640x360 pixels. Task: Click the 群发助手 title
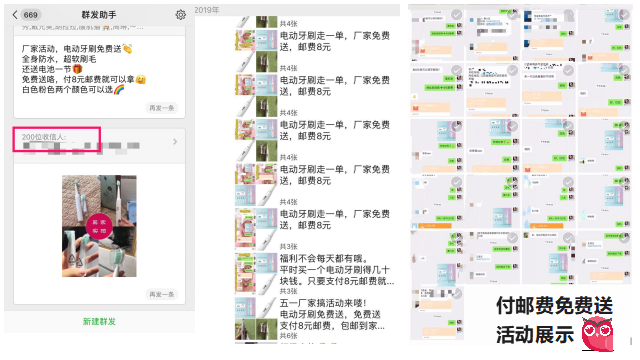coord(99,15)
